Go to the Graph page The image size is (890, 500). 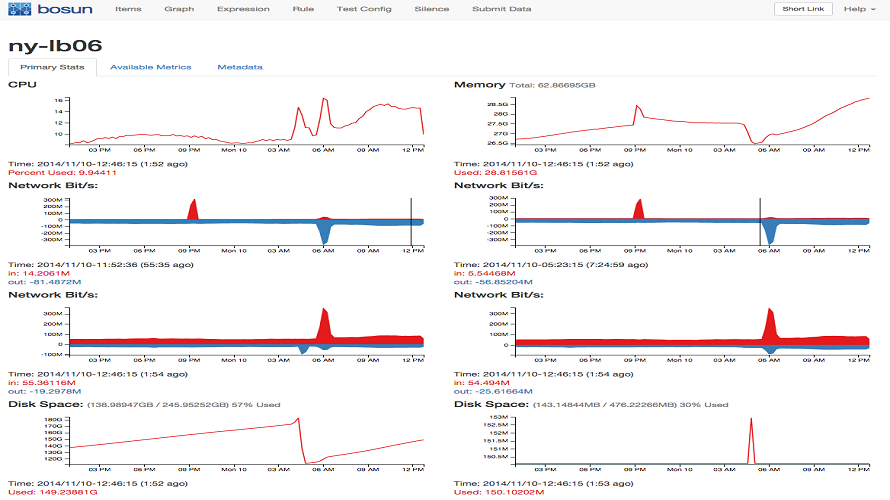(179, 9)
